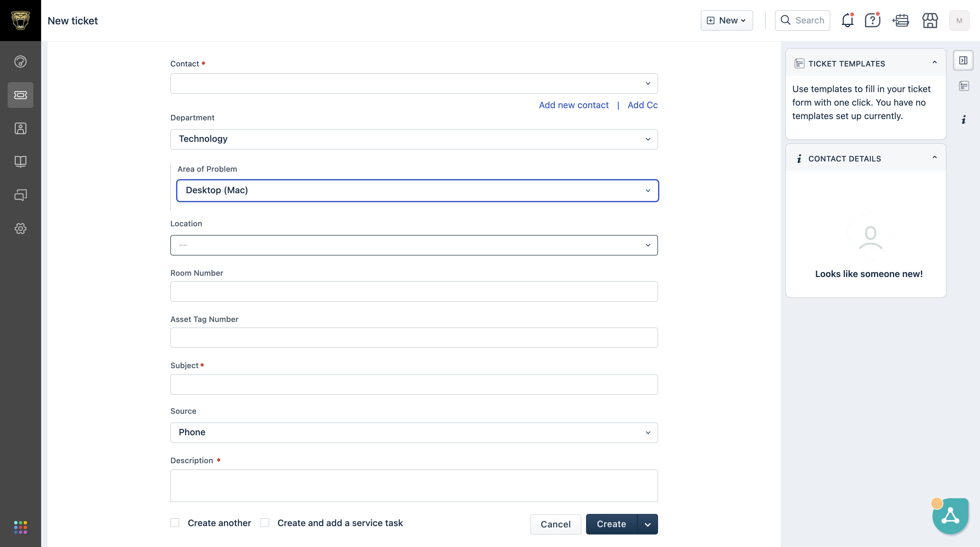Enable the Create another checkbox
This screenshot has height=547, width=980.
click(x=175, y=523)
